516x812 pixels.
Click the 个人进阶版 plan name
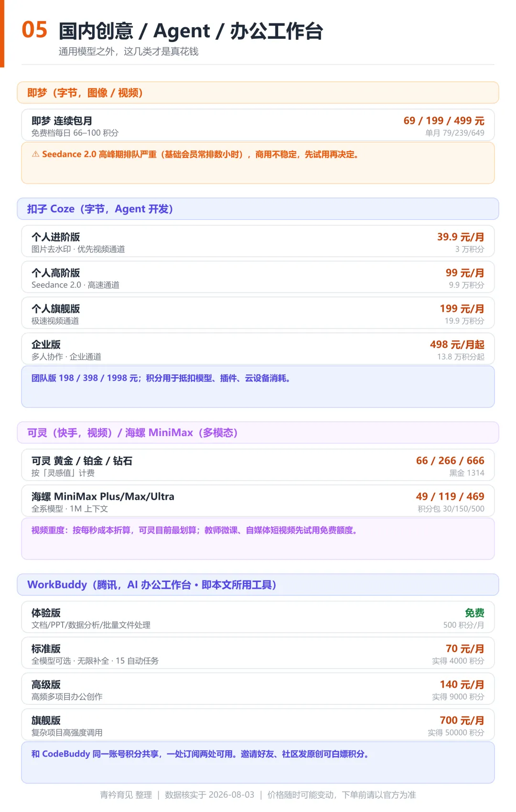(x=55, y=237)
